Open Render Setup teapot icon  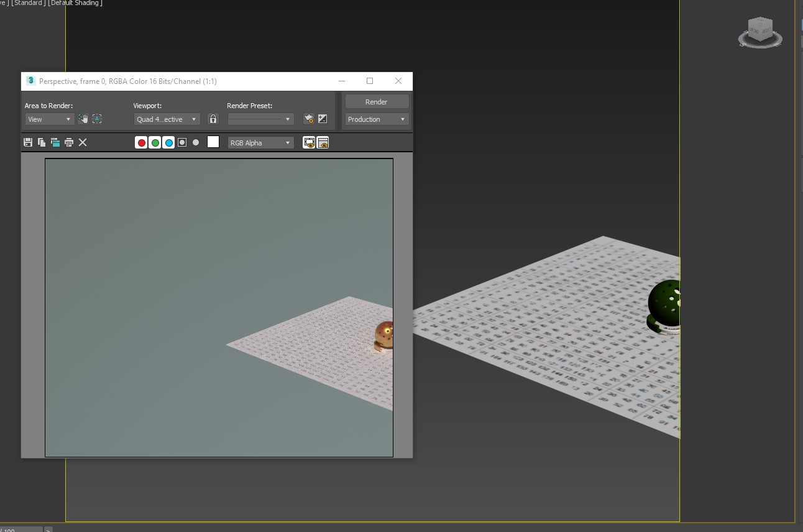[309, 119]
